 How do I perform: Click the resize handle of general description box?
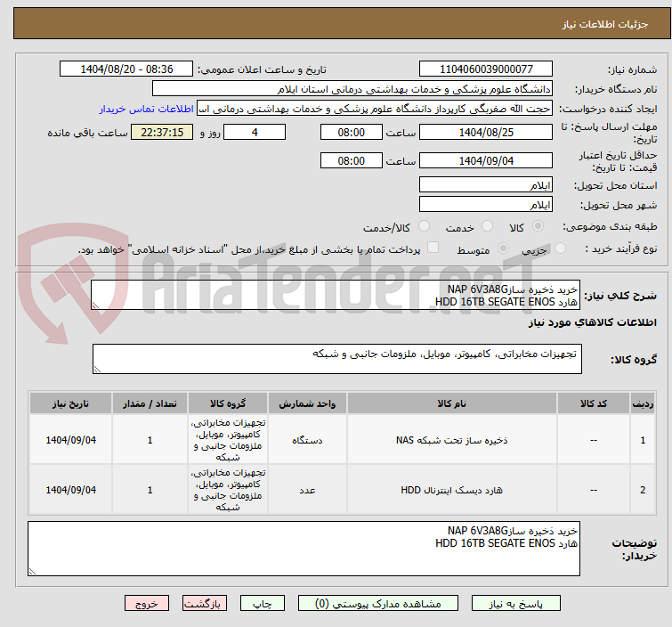click(x=95, y=305)
